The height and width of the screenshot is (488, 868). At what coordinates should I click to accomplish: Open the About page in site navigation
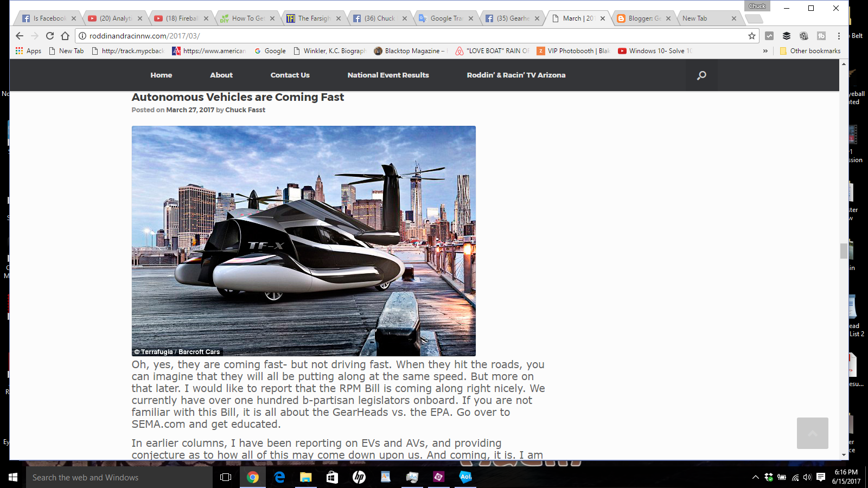[221, 75]
